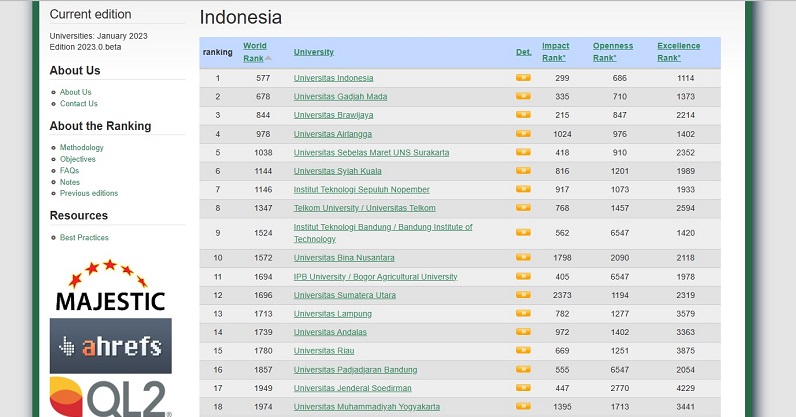Sort the table by World Rank column

pyautogui.click(x=255, y=51)
